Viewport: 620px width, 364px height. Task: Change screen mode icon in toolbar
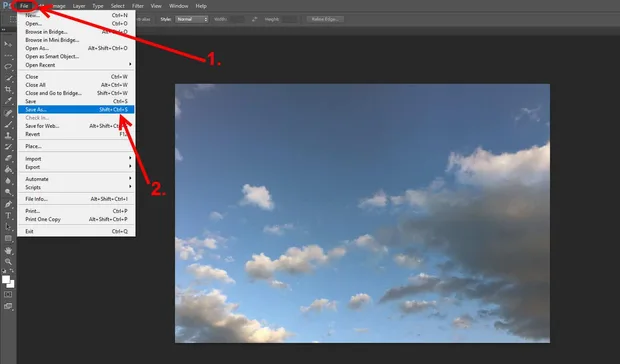coord(8,306)
